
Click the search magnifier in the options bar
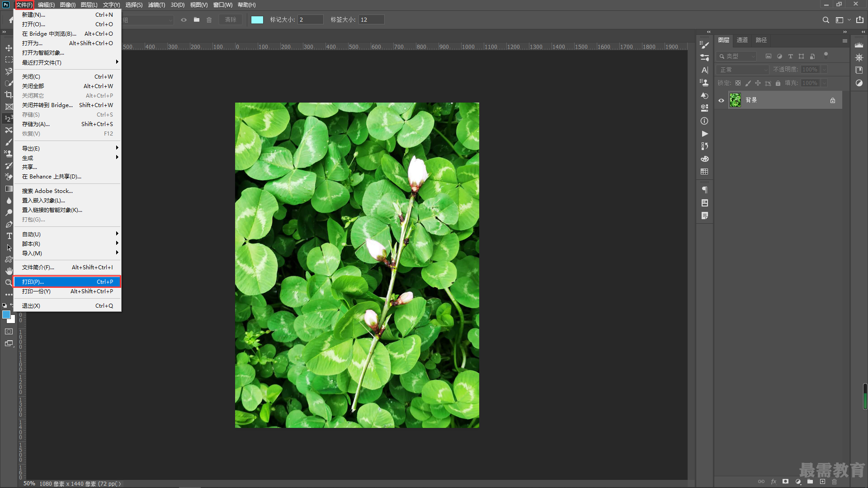click(826, 20)
